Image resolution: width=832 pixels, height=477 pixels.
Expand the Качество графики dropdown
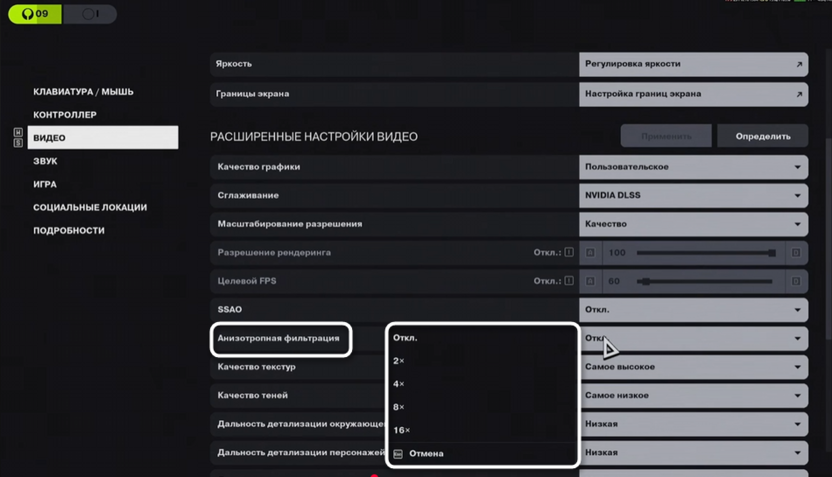click(694, 167)
